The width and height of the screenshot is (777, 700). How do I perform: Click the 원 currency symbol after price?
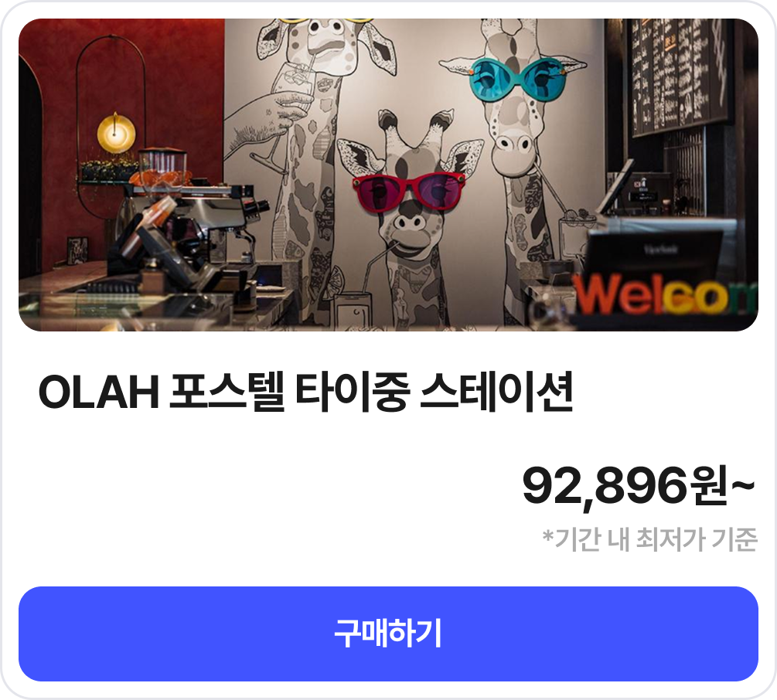(710, 486)
